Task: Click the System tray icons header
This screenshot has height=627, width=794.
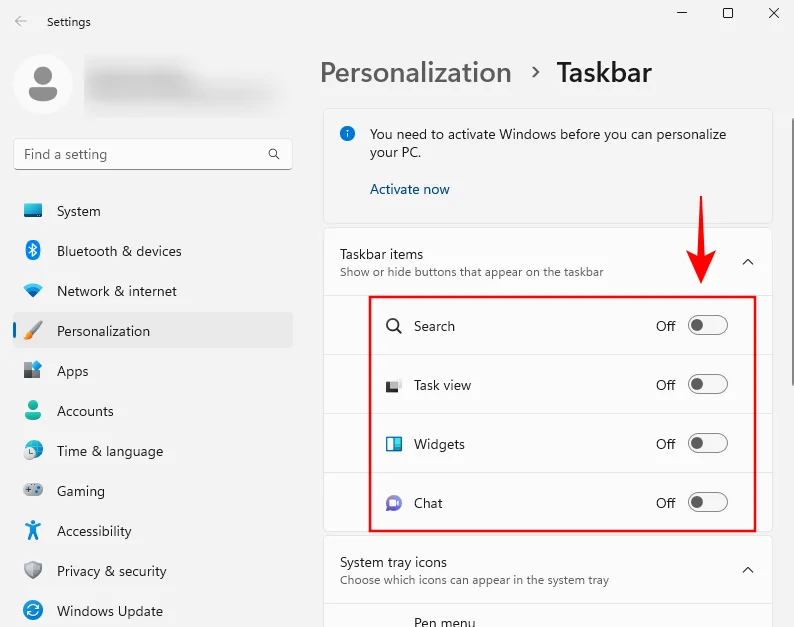Action: pyautogui.click(x=548, y=570)
